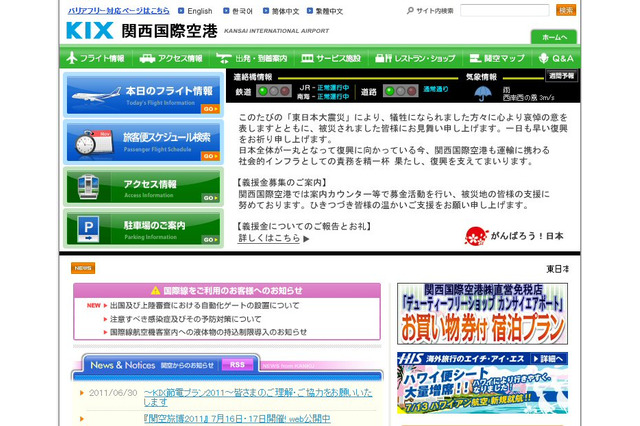Go to the green ホームへ home tab
Image resolution: width=640 pixels, height=426 pixels.
(x=554, y=37)
